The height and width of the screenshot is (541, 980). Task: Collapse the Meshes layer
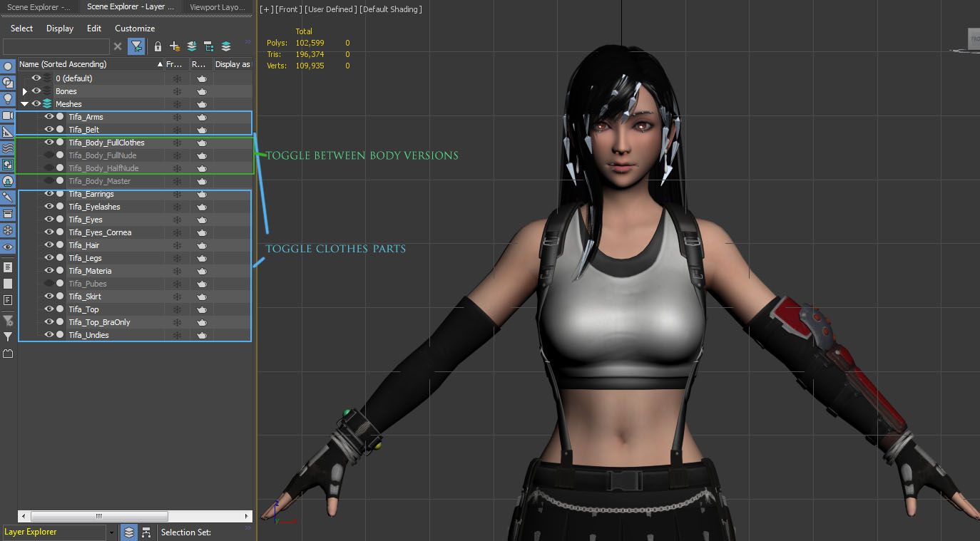pos(25,104)
